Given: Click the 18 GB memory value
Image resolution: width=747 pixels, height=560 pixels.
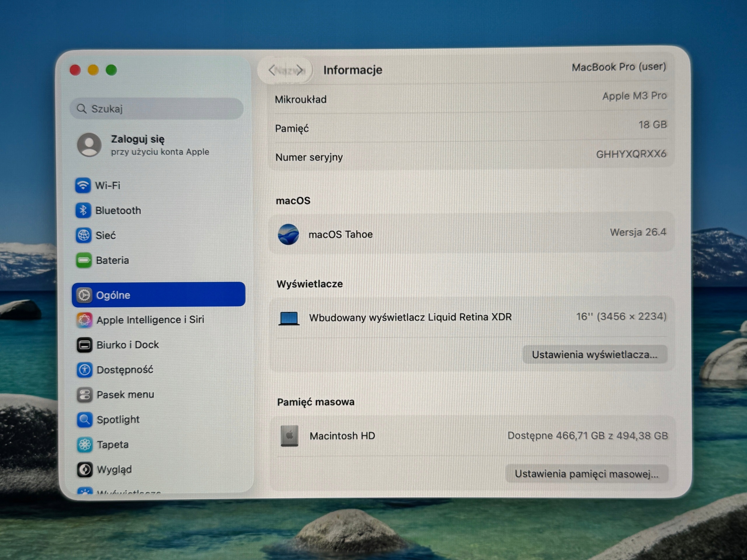Looking at the screenshot, I should (x=652, y=125).
